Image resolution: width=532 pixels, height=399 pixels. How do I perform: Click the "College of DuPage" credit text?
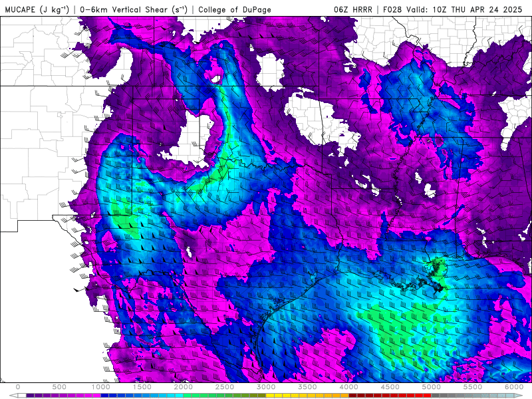pyautogui.click(x=235, y=10)
